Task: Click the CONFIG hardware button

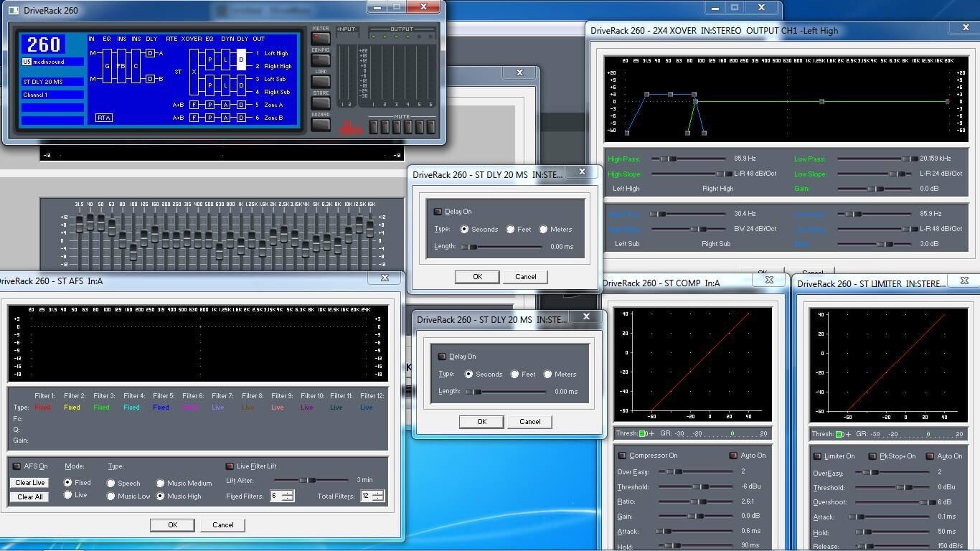Action: (x=321, y=60)
